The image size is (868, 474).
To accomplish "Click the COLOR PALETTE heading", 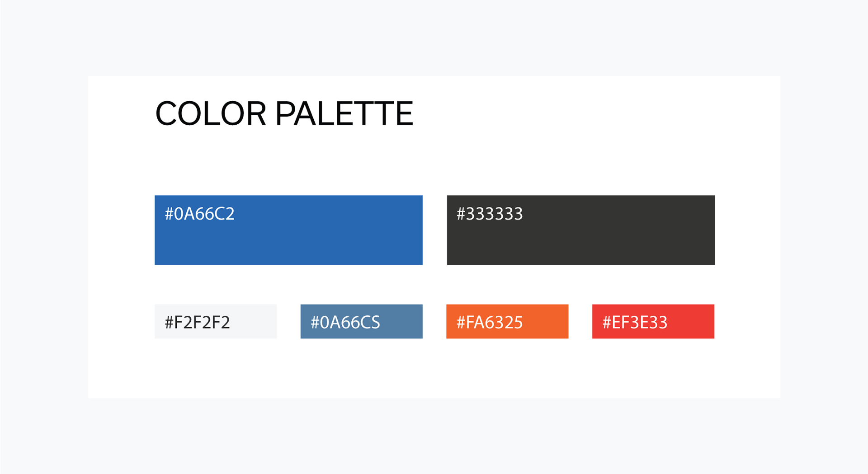I will pyautogui.click(x=284, y=113).
